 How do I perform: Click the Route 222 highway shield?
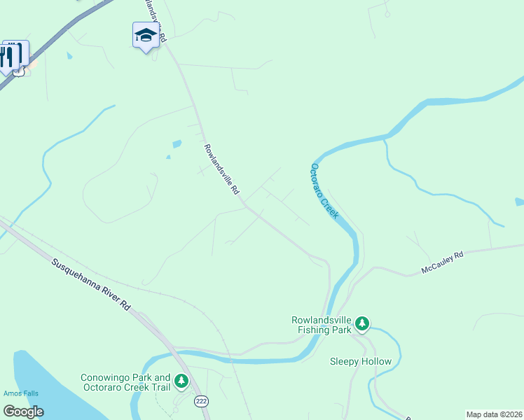tap(201, 401)
